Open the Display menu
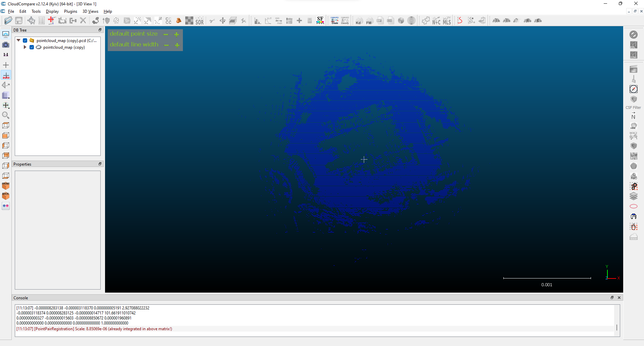The image size is (644, 346). [52, 11]
